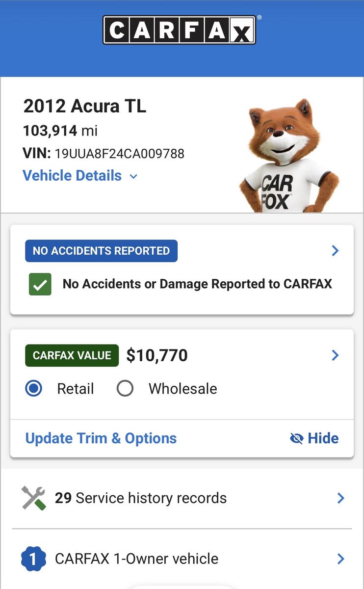364x589 pixels.
Task: Expand the Vehicle Details dropdown
Action: coord(80,176)
